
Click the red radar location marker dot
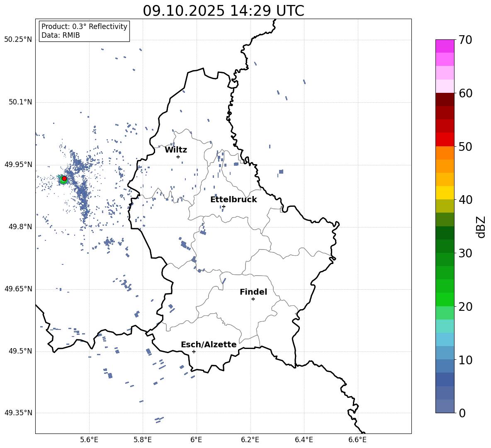point(64,179)
